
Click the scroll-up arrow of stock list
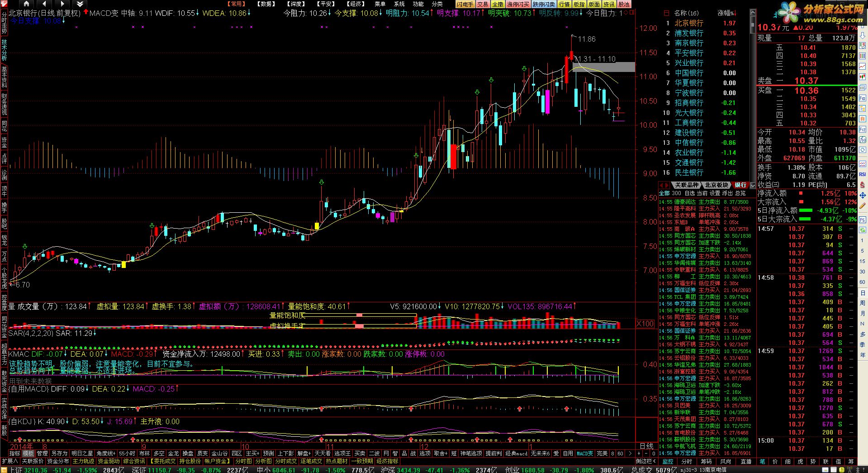click(753, 12)
